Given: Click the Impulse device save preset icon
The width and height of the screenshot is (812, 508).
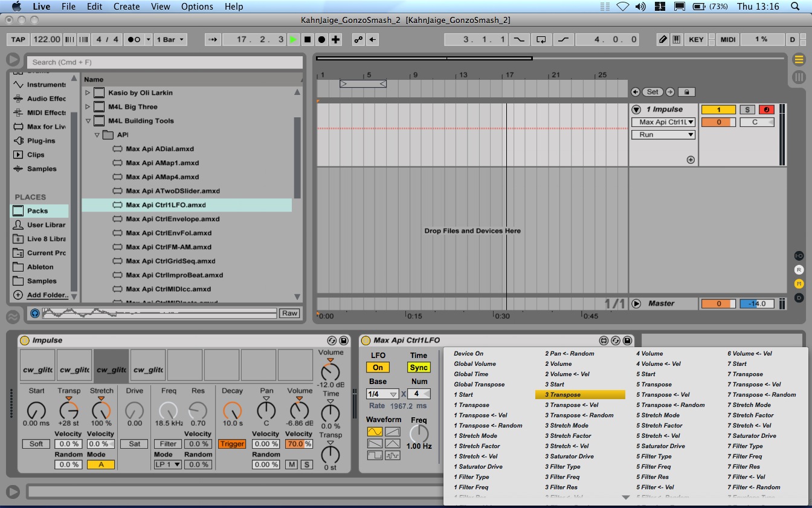Looking at the screenshot, I should (343, 340).
